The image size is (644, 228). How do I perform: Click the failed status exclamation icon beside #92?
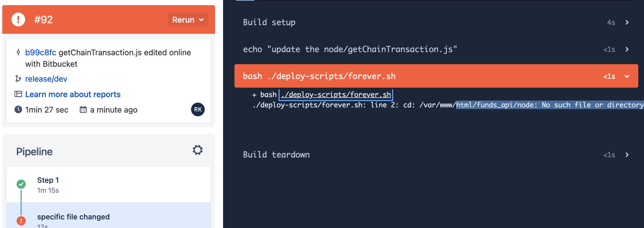click(18, 19)
